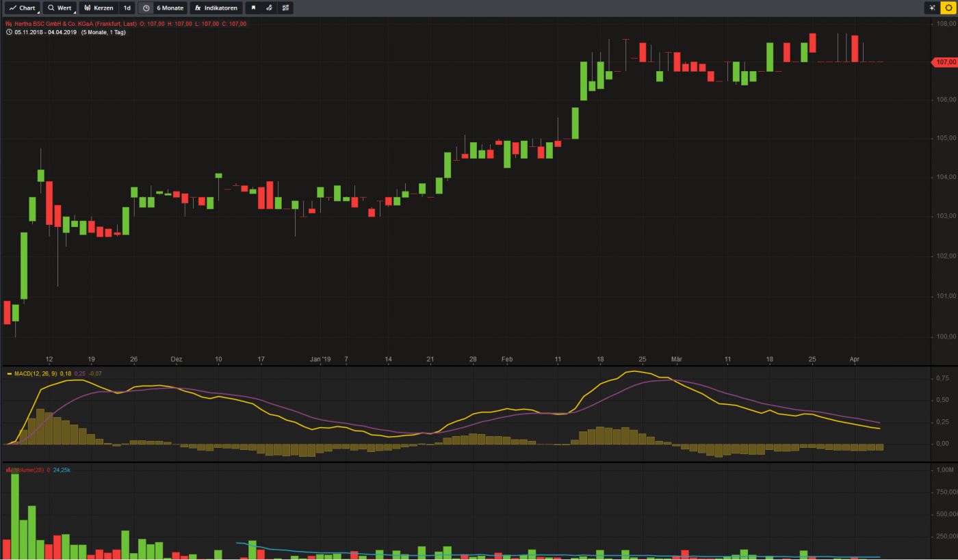Click the 250,00k volume axis label
Viewport: 958px width, 560px height.
tap(946, 537)
